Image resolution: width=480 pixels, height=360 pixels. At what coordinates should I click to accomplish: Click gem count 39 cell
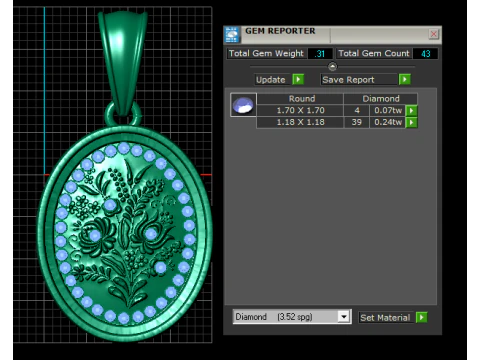[357, 122]
